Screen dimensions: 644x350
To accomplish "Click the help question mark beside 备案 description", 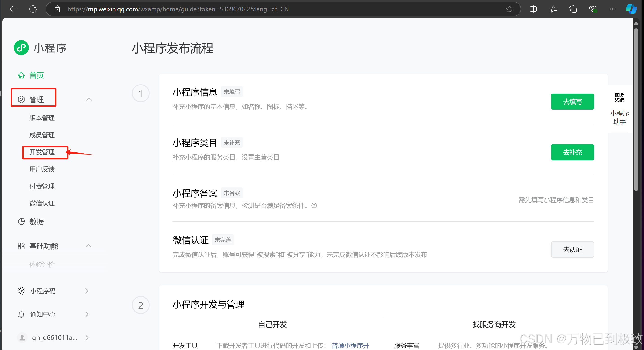I will [x=314, y=205].
